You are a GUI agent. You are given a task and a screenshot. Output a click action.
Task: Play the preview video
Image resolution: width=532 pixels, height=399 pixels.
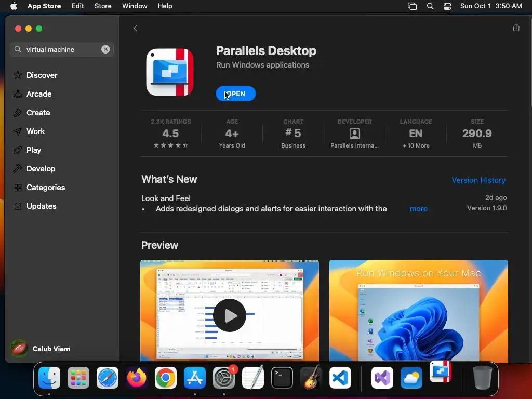[230, 315]
